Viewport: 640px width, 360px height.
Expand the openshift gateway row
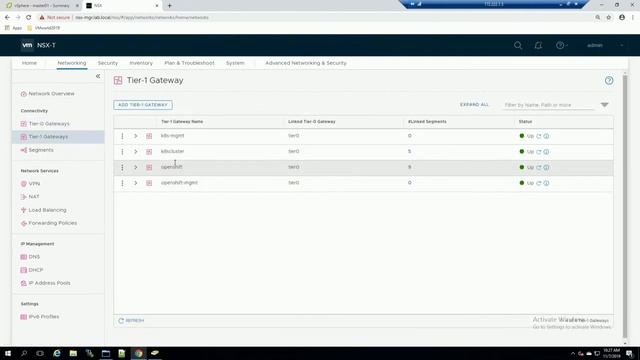point(136,167)
